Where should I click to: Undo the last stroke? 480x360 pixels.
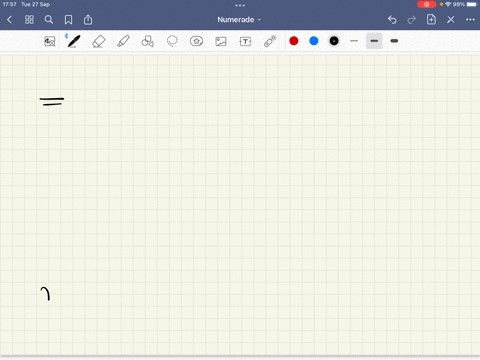[x=392, y=20]
